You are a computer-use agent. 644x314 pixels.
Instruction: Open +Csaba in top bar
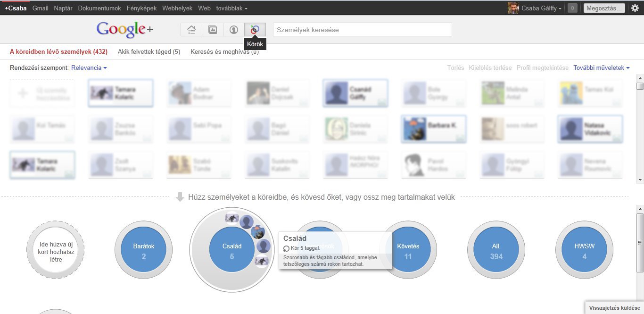point(16,8)
